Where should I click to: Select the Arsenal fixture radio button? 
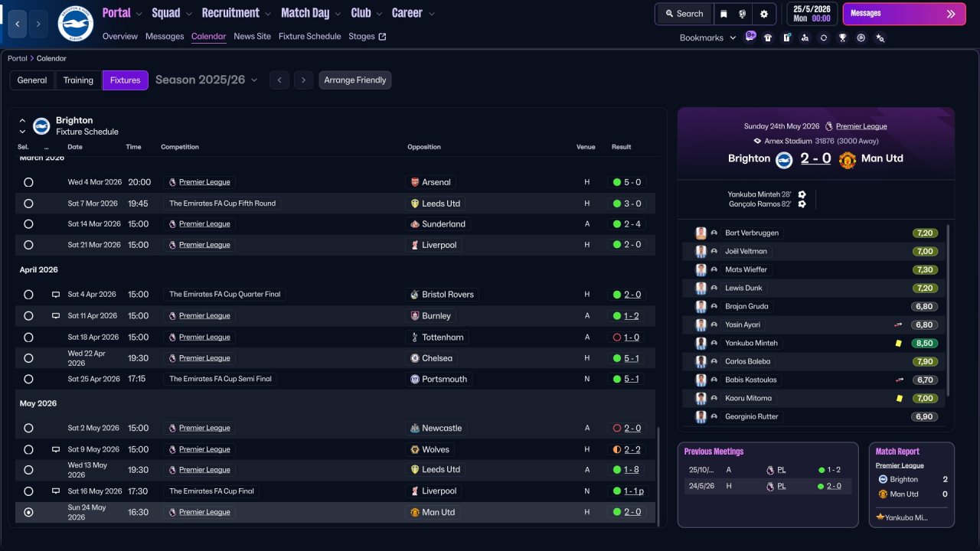28,182
